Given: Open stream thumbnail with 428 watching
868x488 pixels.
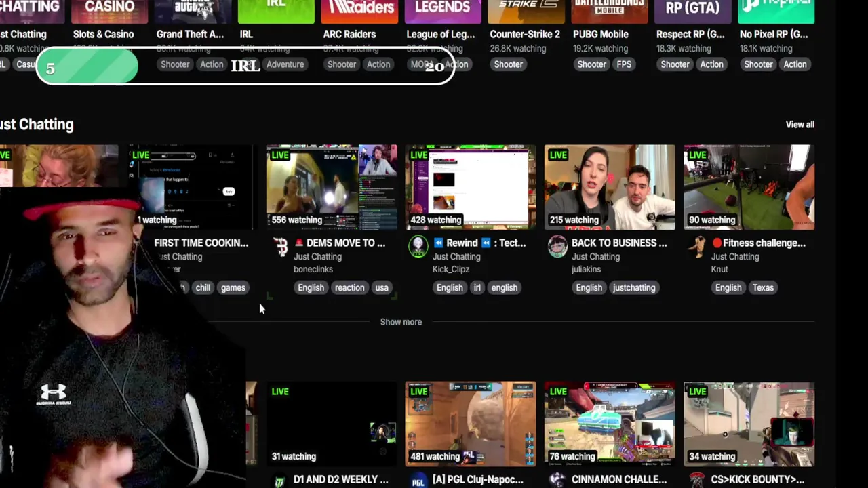Looking at the screenshot, I should click(x=471, y=187).
